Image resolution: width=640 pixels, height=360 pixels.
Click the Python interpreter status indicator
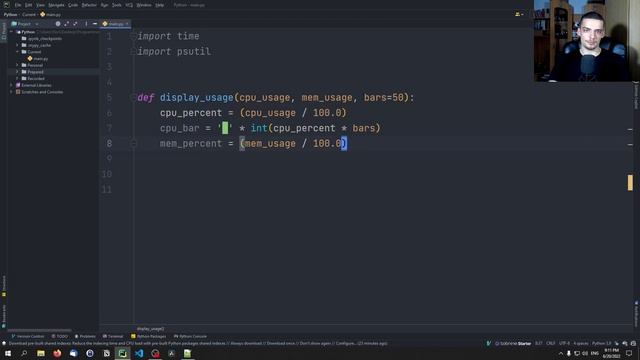(x=602, y=344)
